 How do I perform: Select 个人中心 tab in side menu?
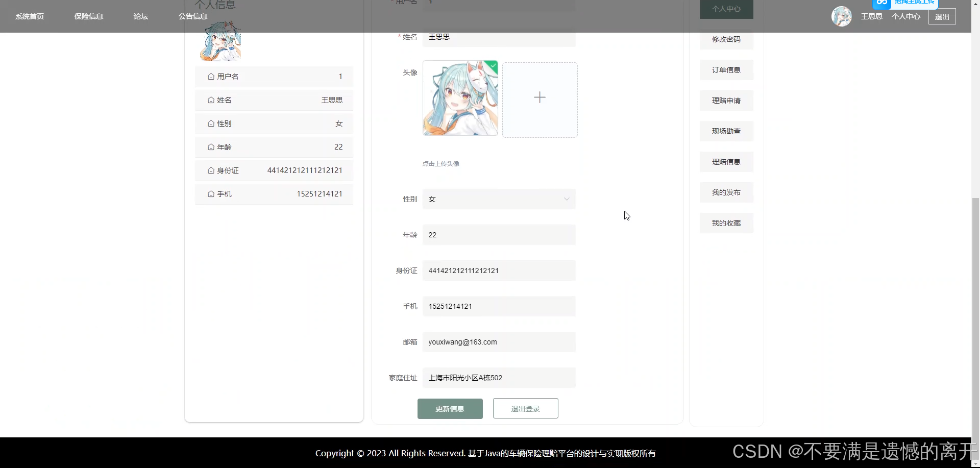pos(726,9)
